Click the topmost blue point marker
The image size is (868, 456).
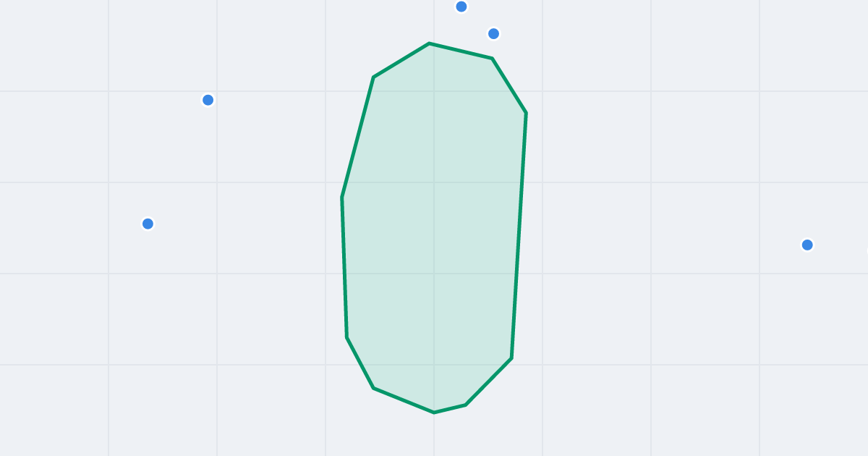461,7
